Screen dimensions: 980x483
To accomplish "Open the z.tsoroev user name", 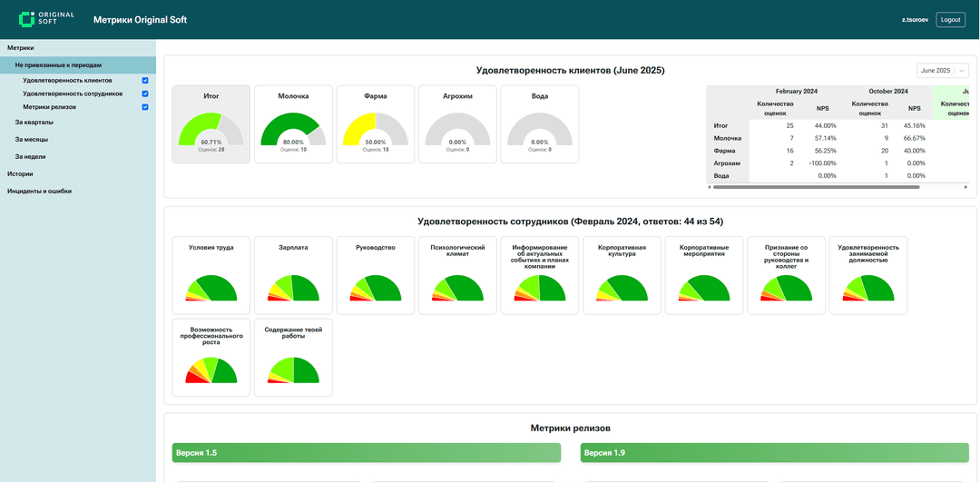I will [x=915, y=20].
